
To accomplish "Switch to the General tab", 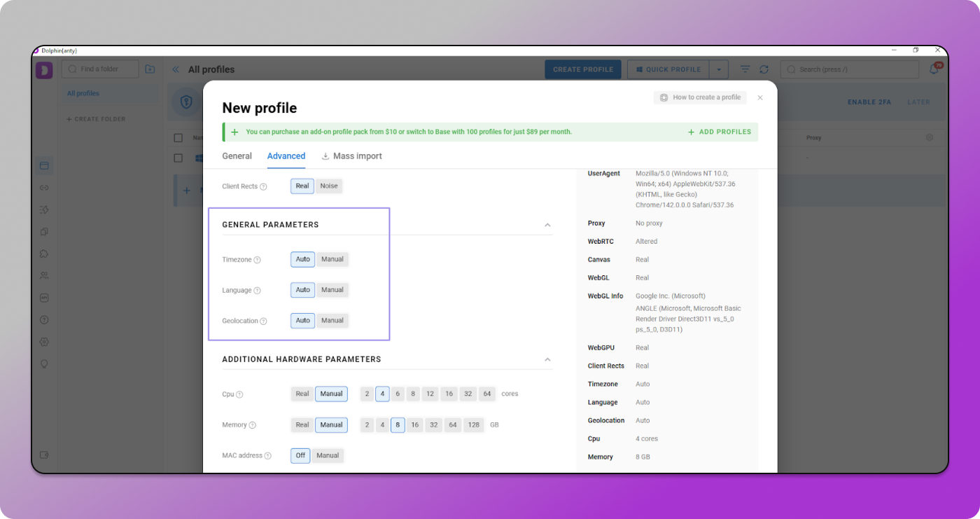I will (237, 156).
